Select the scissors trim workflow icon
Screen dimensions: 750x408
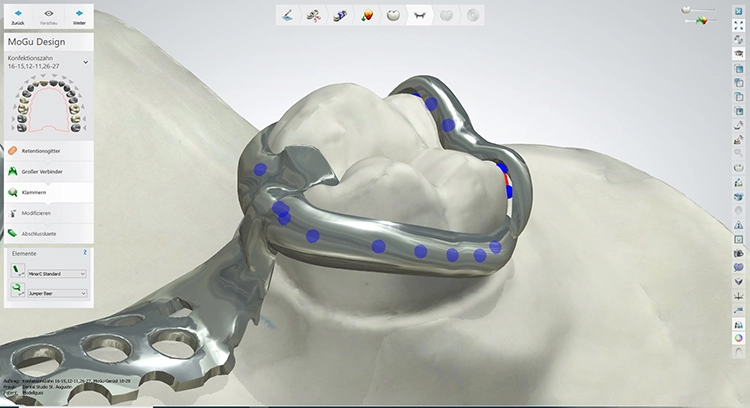[x=313, y=15]
